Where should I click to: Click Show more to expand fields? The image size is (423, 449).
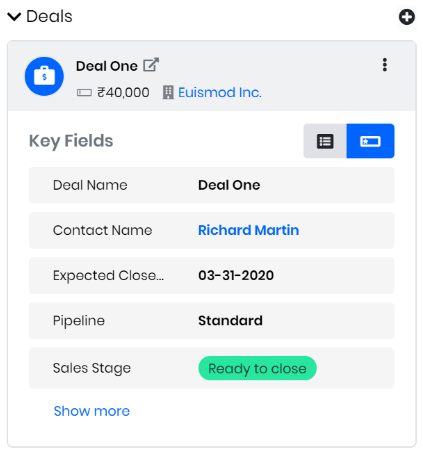pos(92,411)
